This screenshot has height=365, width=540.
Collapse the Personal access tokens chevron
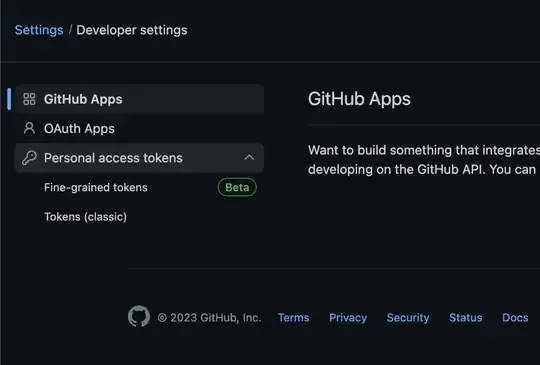pyautogui.click(x=249, y=158)
